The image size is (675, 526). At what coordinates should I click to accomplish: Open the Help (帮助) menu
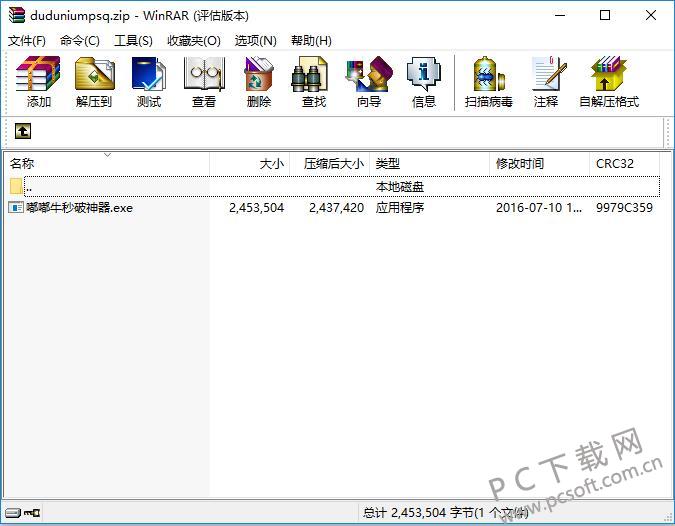point(311,40)
